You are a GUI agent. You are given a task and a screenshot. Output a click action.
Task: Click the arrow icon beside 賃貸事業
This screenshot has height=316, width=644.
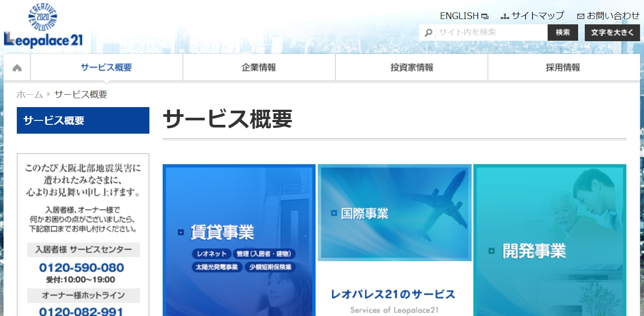(x=181, y=232)
